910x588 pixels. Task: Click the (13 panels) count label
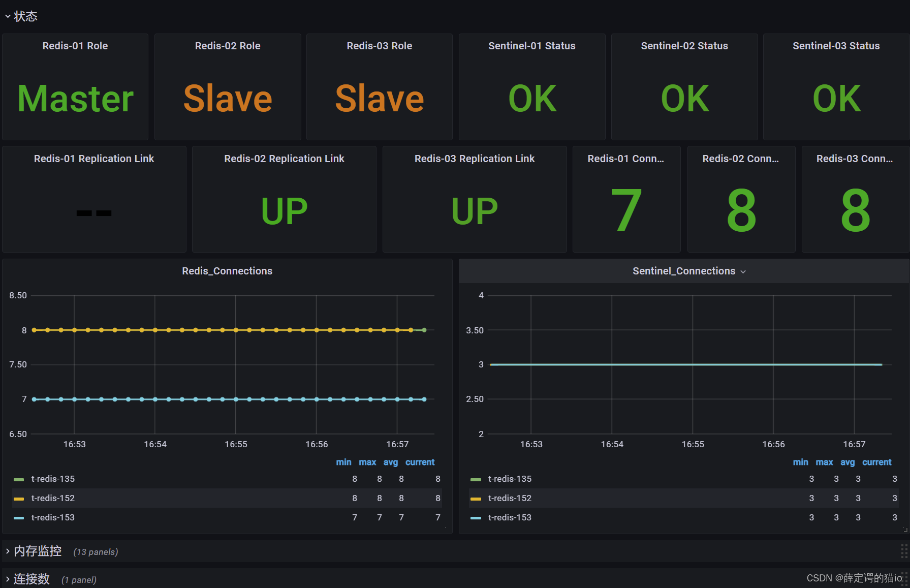(x=96, y=552)
